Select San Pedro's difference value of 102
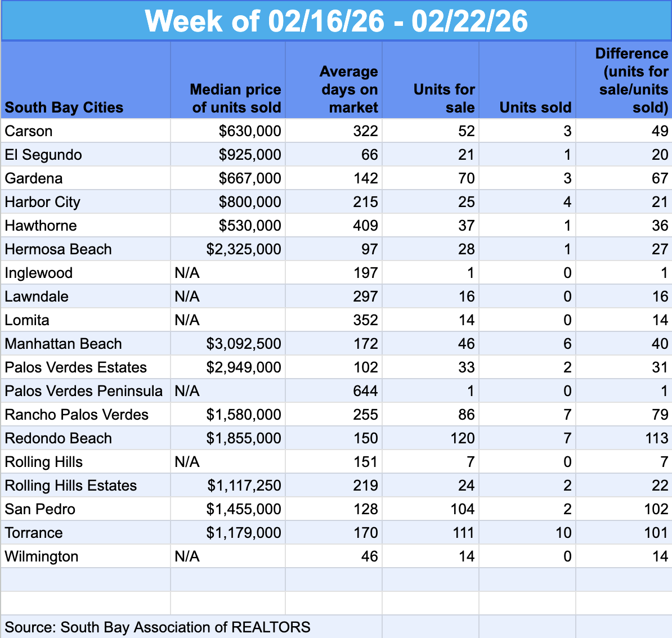Image resolution: width=672 pixels, height=638 pixels. pyautogui.click(x=656, y=509)
